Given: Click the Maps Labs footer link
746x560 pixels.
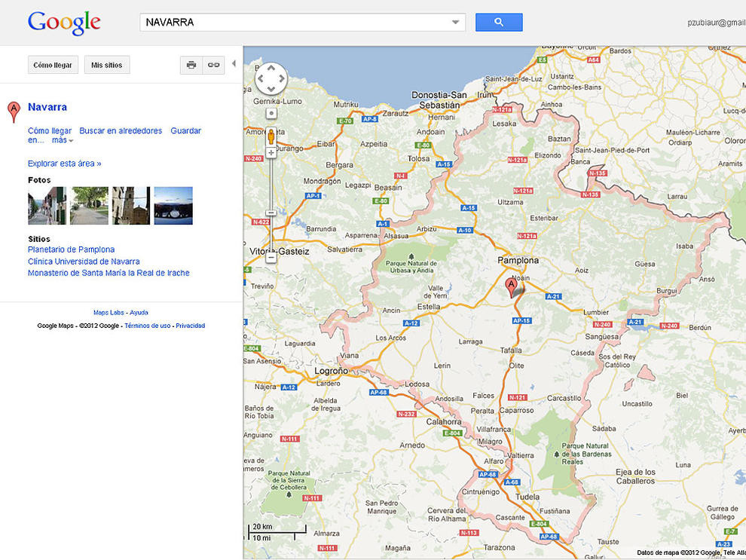Looking at the screenshot, I should tap(109, 313).
